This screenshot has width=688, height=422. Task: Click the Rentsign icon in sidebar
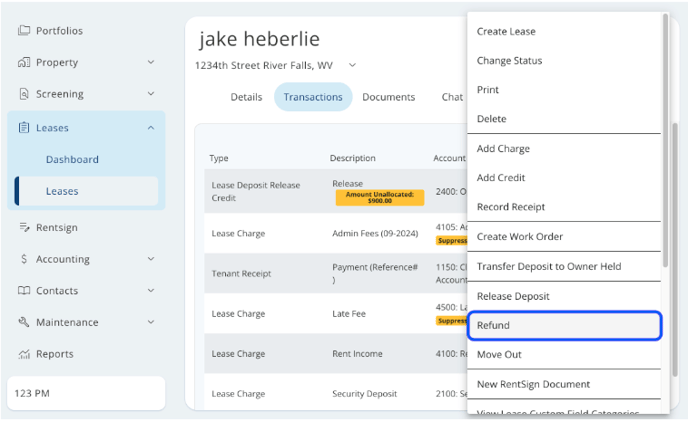tap(24, 228)
